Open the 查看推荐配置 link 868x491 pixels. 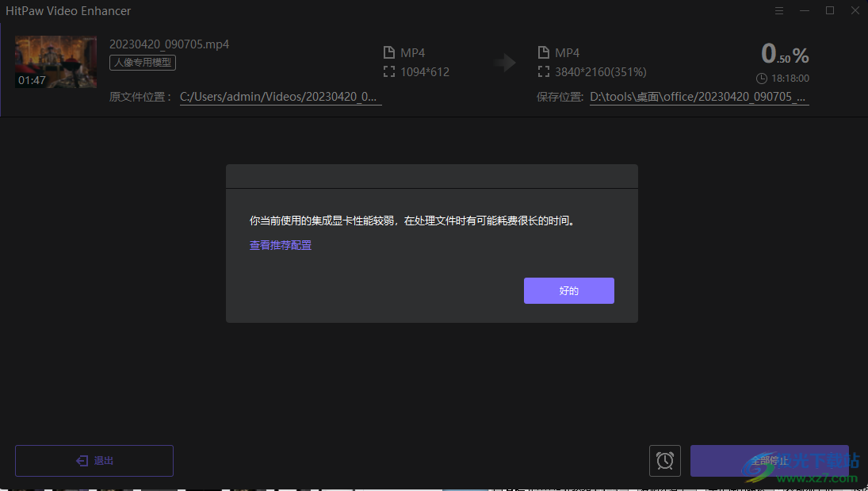(x=281, y=245)
